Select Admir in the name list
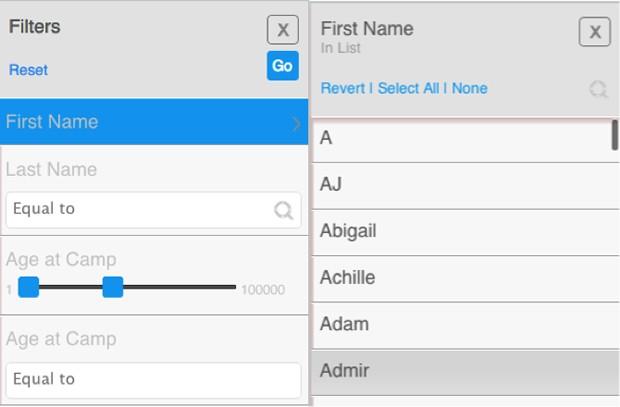The height and width of the screenshot is (407, 620). click(x=466, y=372)
